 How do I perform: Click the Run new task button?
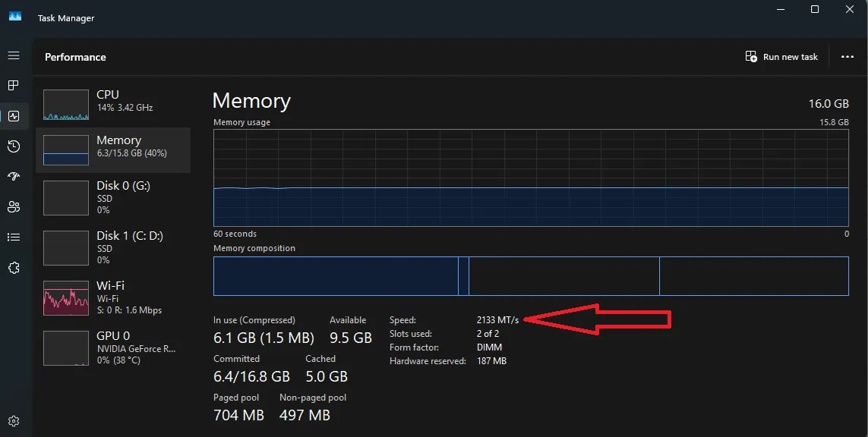(x=781, y=57)
